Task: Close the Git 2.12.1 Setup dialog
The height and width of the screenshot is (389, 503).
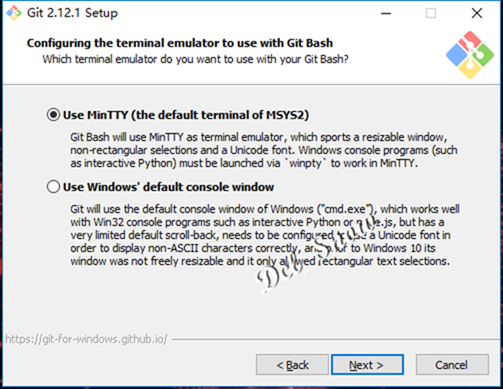Action: click(477, 14)
